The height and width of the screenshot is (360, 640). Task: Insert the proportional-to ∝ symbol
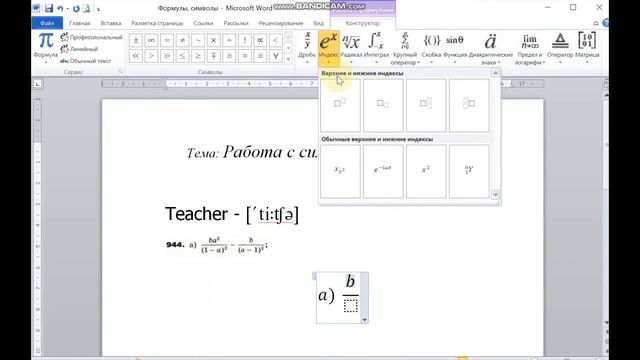pos(260,40)
